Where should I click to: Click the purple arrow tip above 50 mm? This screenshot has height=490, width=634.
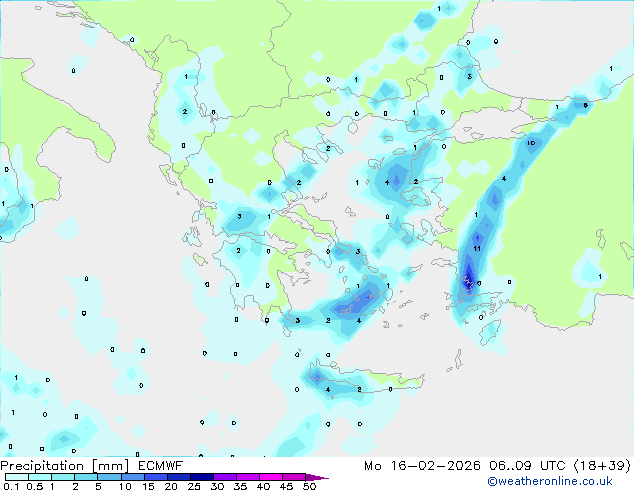pyautogui.click(x=317, y=477)
